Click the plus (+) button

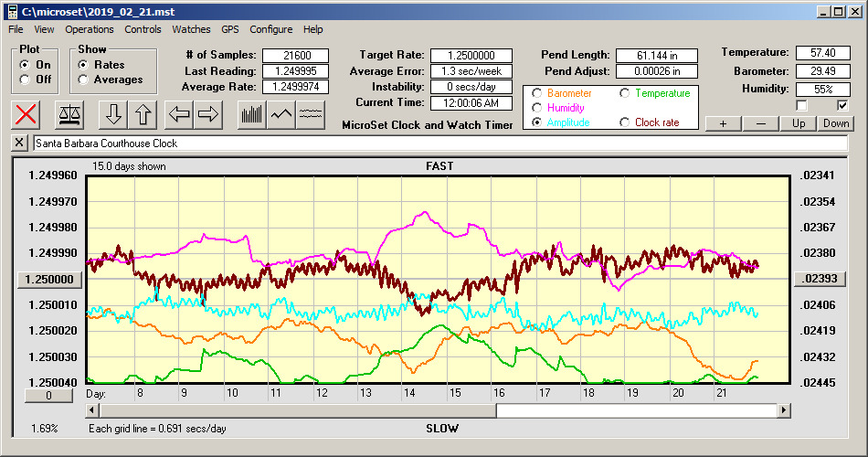723,123
